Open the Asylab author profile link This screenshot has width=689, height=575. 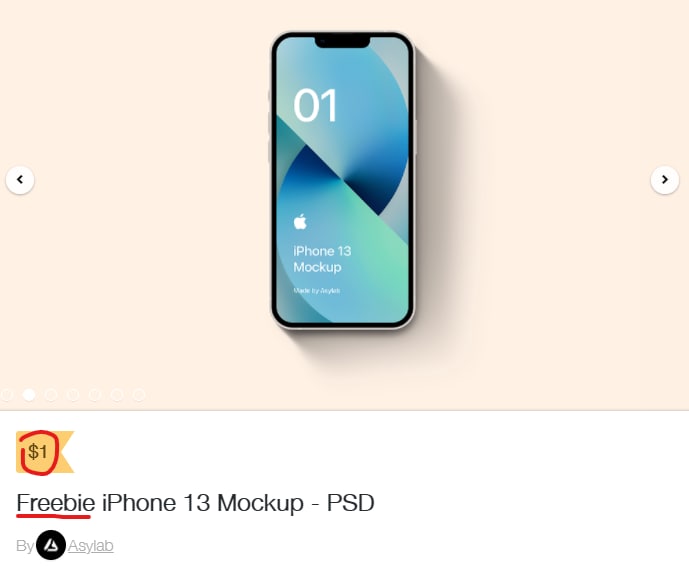click(x=91, y=546)
